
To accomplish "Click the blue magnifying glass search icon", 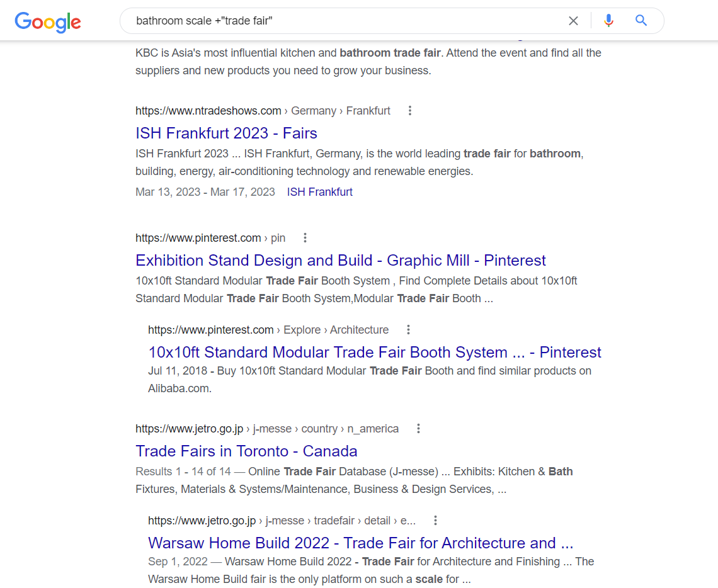I will pos(641,21).
